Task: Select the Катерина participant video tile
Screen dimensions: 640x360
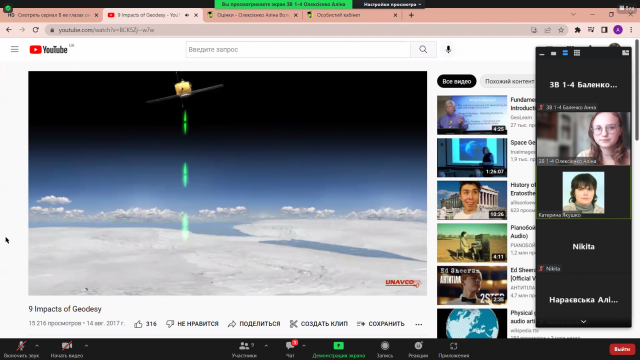Action: [x=584, y=192]
